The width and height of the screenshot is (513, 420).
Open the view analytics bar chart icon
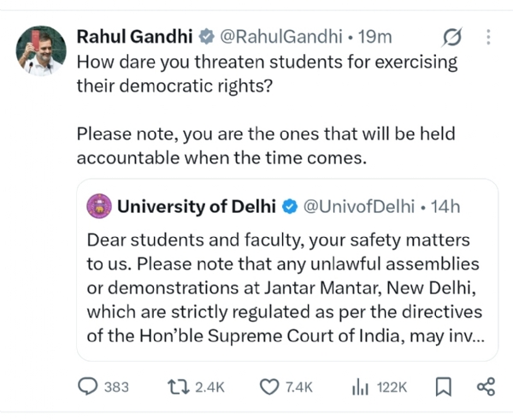click(x=360, y=387)
